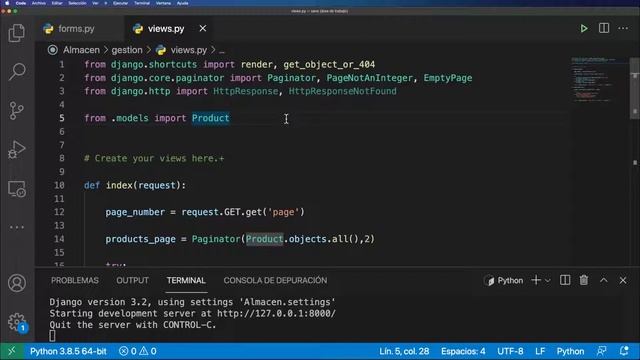This screenshot has height=360, width=640.
Task: Open the Terminal menu in menu bar
Action: (x=142, y=3)
